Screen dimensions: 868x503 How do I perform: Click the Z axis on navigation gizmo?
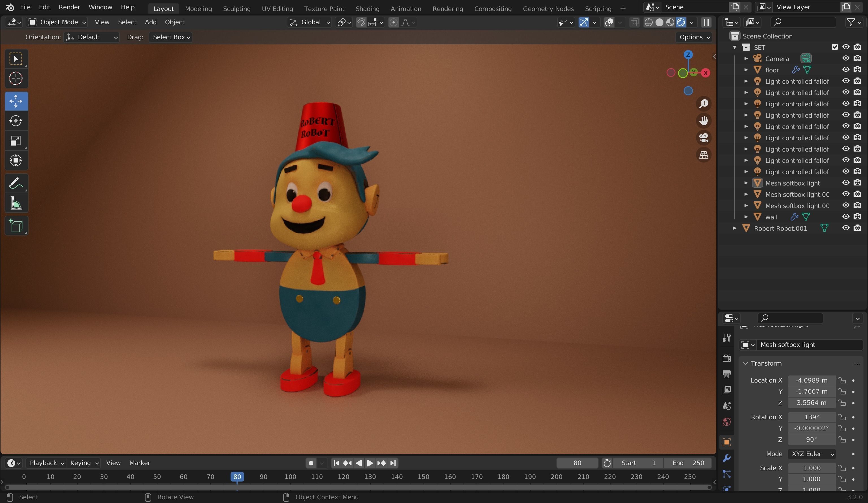coord(688,55)
